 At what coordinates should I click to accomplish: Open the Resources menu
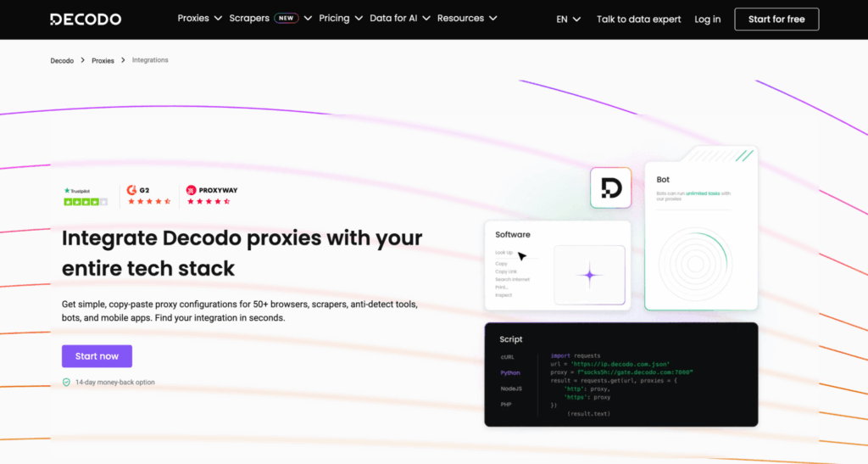pos(460,19)
